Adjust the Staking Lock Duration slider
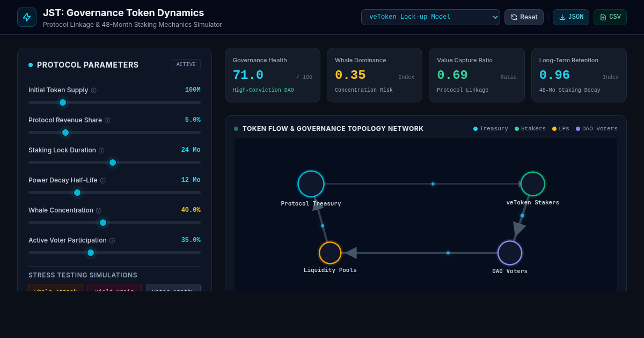The image size is (644, 338). tap(114, 163)
